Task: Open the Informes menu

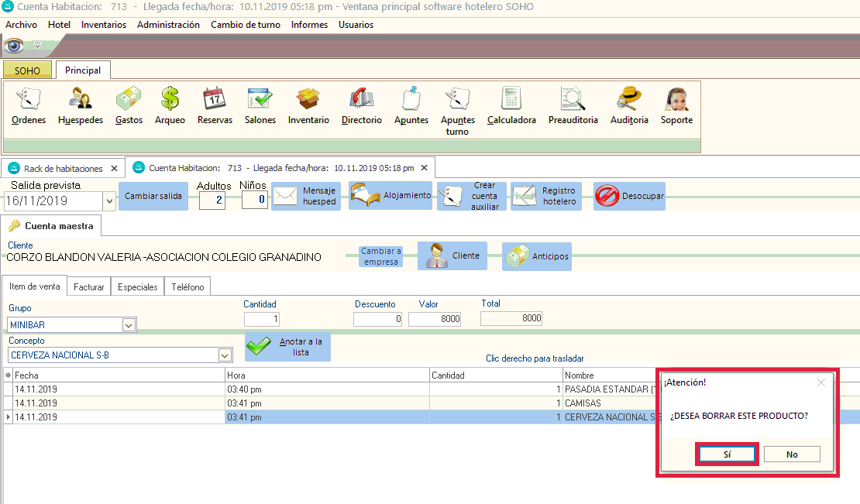Action: pos(309,25)
